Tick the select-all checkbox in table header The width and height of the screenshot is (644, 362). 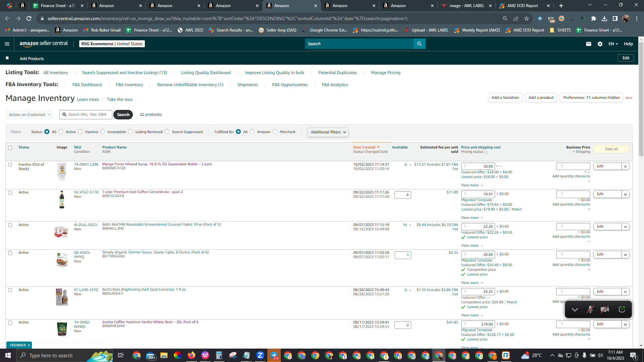tap(10, 148)
